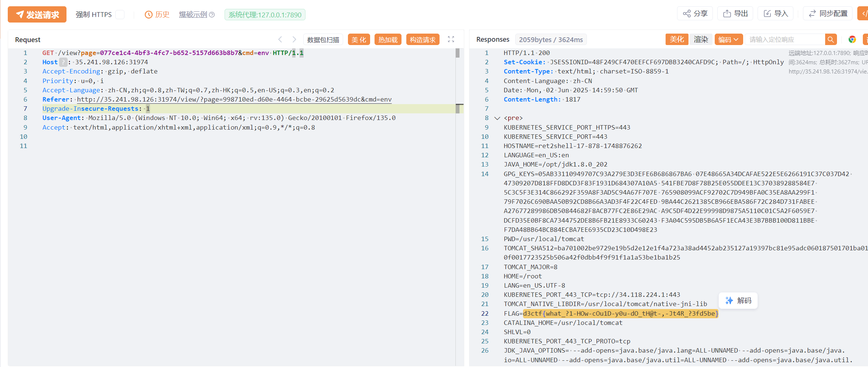Focus the 请输入定位响应 search field

(785, 40)
